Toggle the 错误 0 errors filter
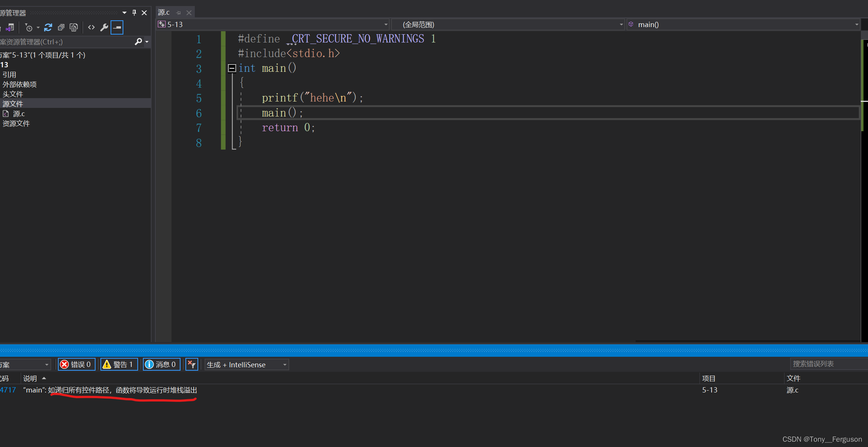This screenshot has height=447, width=868. point(76,364)
